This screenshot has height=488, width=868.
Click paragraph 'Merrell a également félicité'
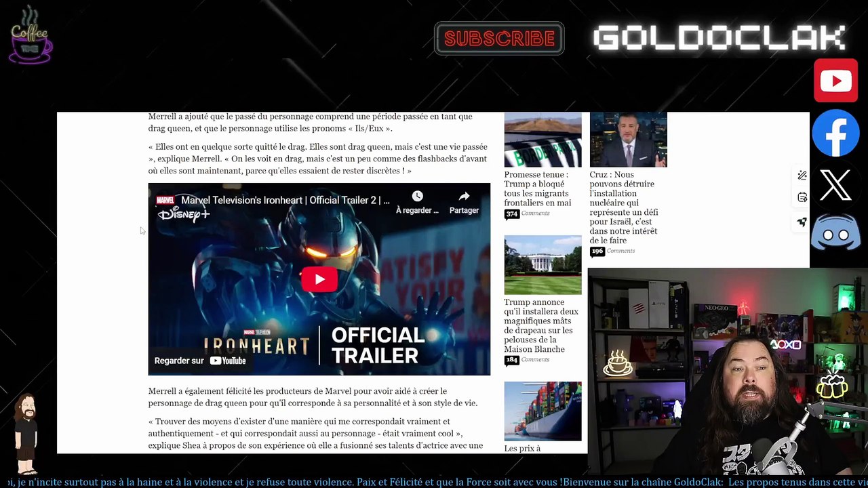tap(313, 396)
